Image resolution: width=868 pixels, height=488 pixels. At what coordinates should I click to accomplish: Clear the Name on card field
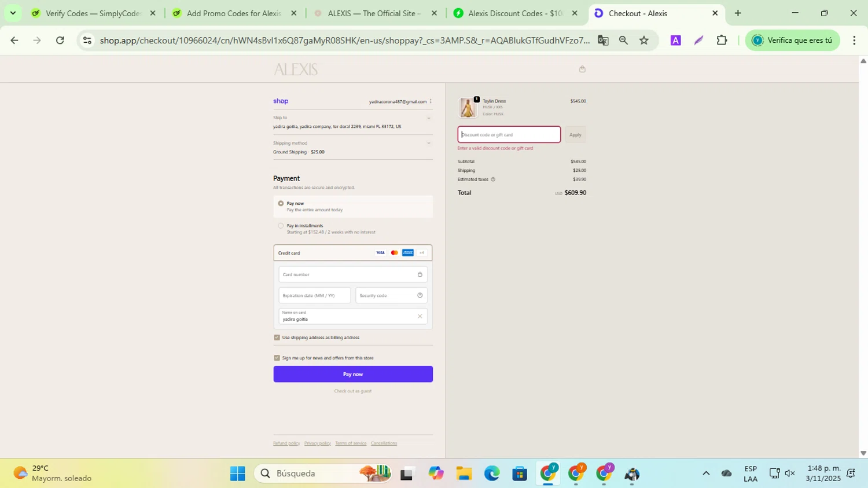click(420, 317)
